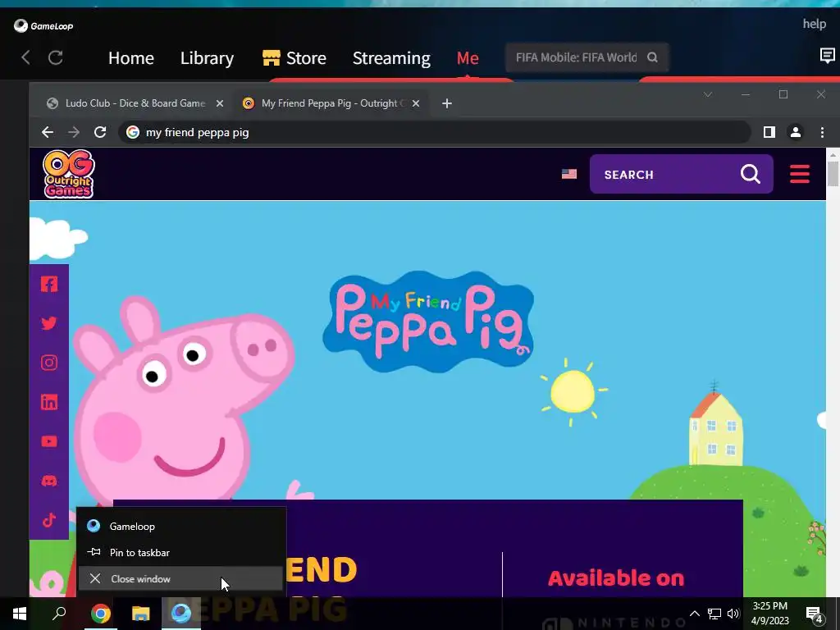Open Outright Games TikTok link
The image size is (840, 630).
click(x=49, y=520)
